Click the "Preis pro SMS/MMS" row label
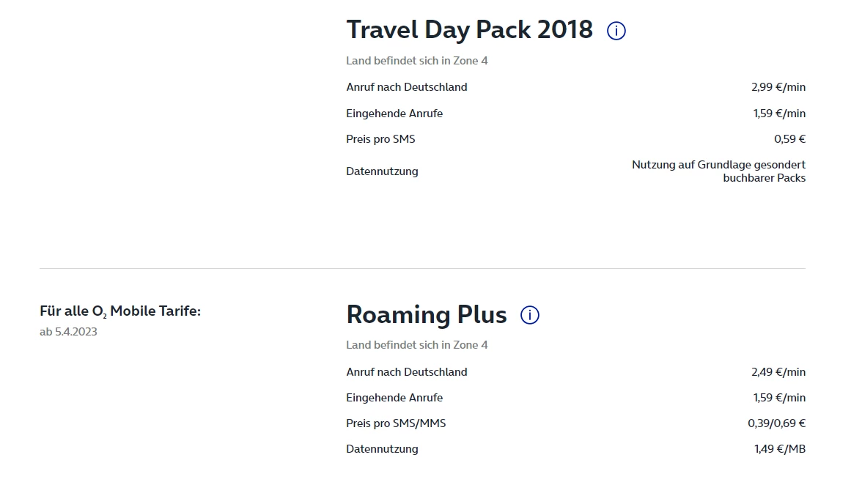Viewport: 862px width, 504px height. point(396,423)
